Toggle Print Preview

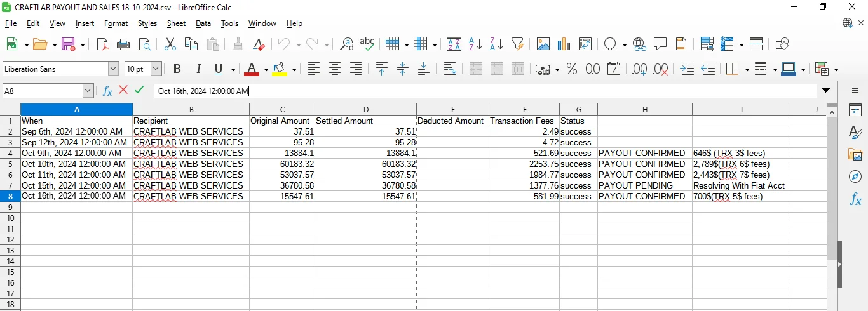click(x=145, y=44)
